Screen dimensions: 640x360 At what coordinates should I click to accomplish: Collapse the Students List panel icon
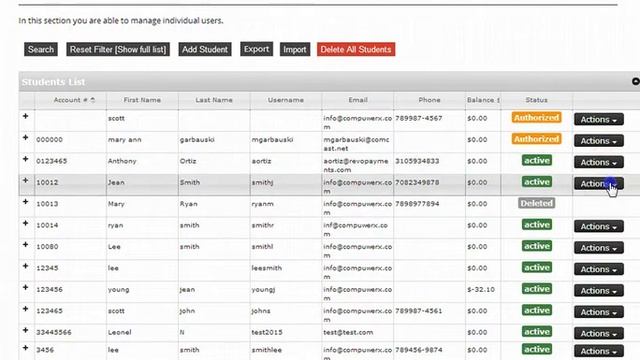[636, 82]
